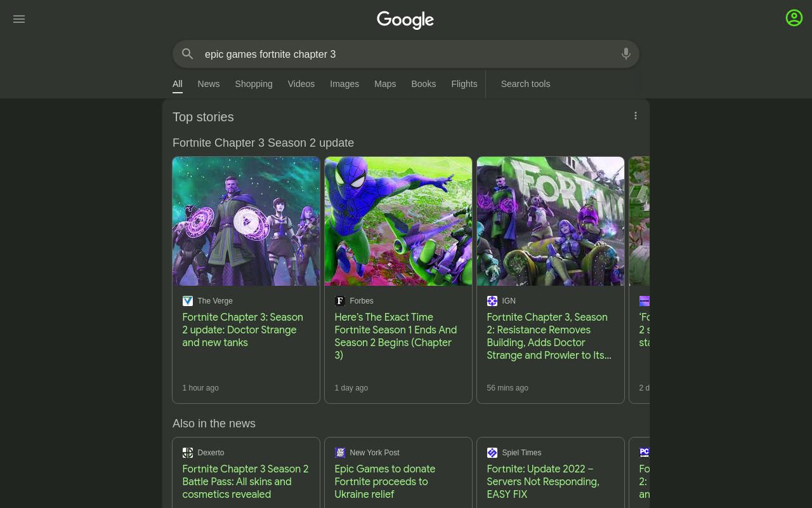
Task: Open Top stories more options menu
Action: pyautogui.click(x=636, y=116)
